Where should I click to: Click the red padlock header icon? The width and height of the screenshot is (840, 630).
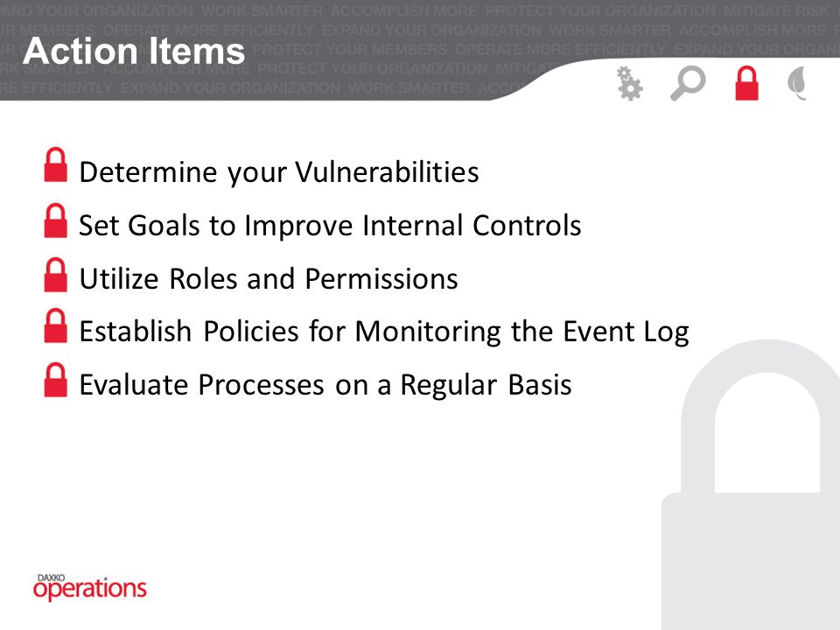pos(746,83)
